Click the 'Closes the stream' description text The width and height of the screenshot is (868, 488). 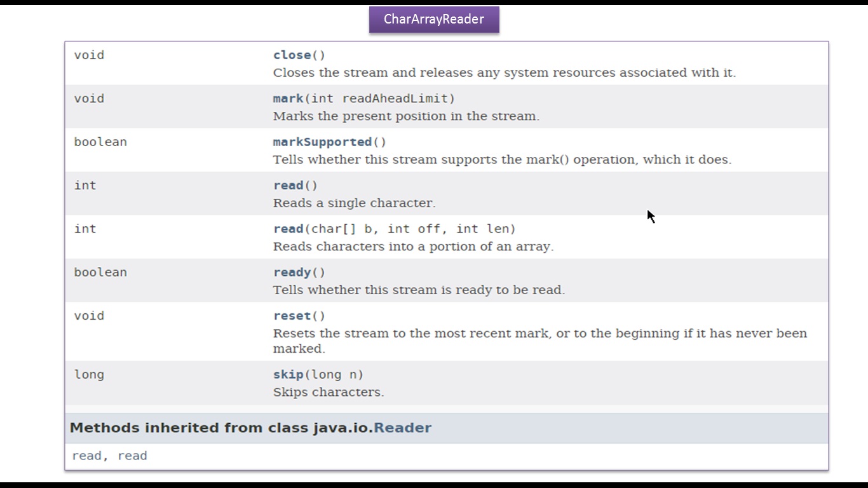504,73
